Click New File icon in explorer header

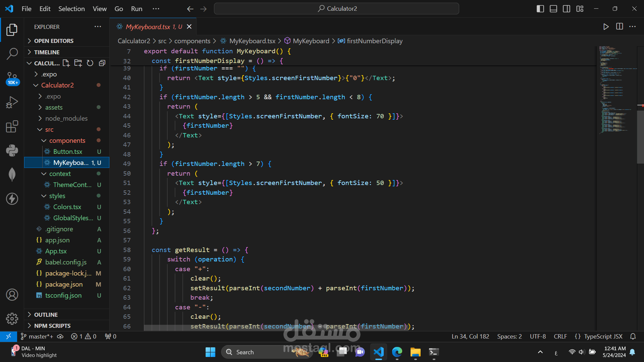pos(66,63)
